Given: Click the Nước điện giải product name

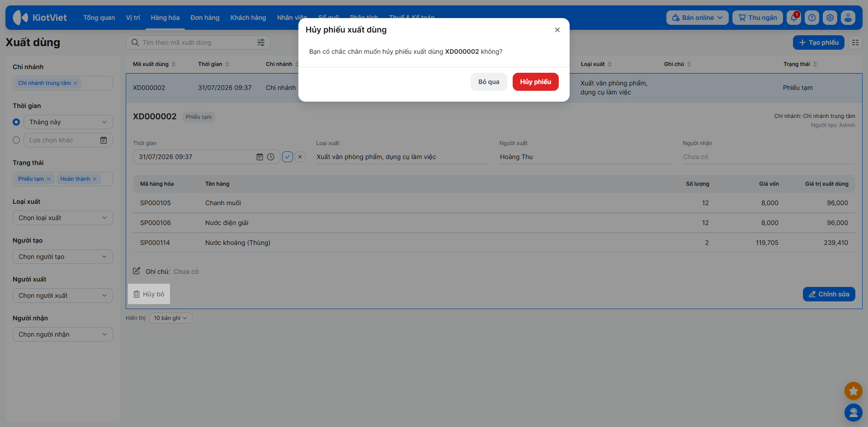Looking at the screenshot, I should (x=227, y=223).
